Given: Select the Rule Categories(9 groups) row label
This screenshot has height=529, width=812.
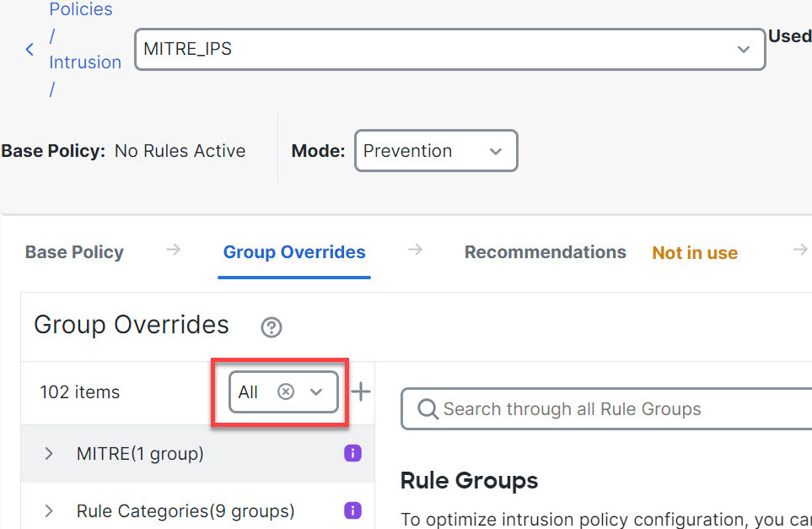Looking at the screenshot, I should coord(186,510).
